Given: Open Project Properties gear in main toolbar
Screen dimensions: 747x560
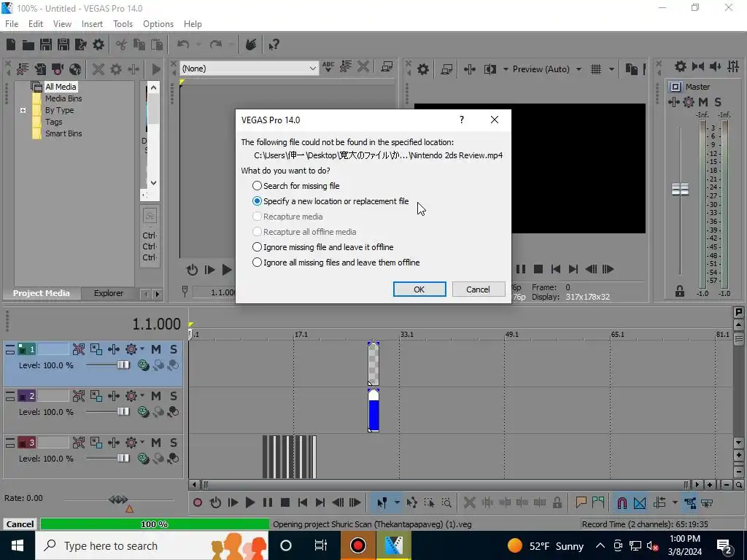Looking at the screenshot, I should click(98, 44).
